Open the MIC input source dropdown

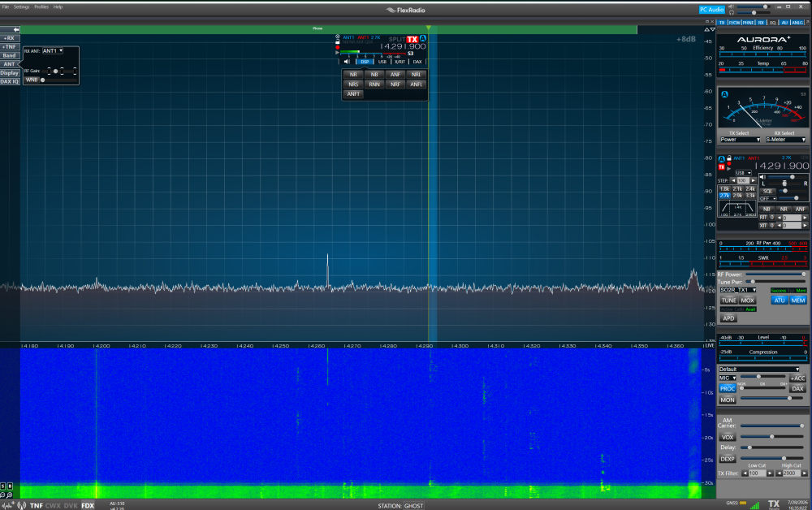(727, 378)
